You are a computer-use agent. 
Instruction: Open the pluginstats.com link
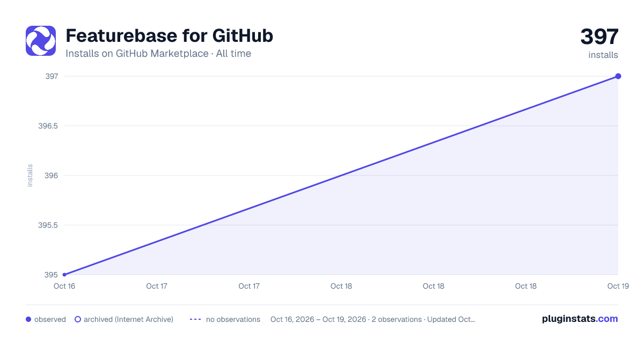tap(580, 319)
